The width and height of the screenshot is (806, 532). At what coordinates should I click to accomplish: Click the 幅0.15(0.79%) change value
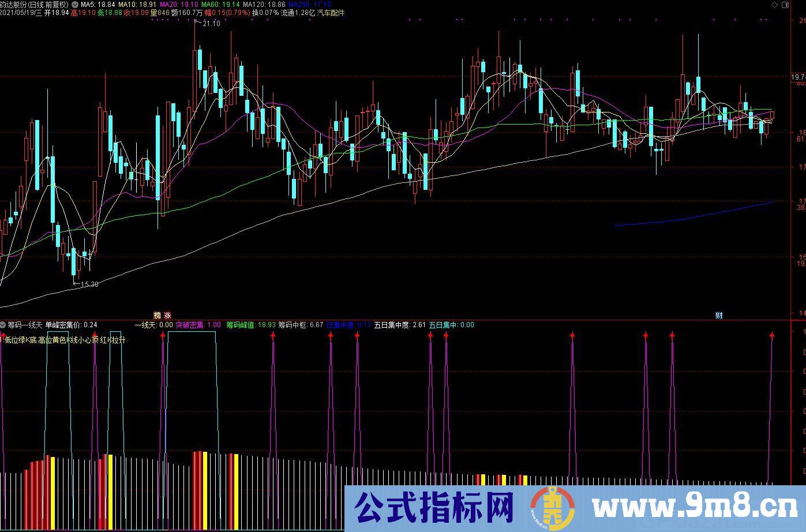228,12
